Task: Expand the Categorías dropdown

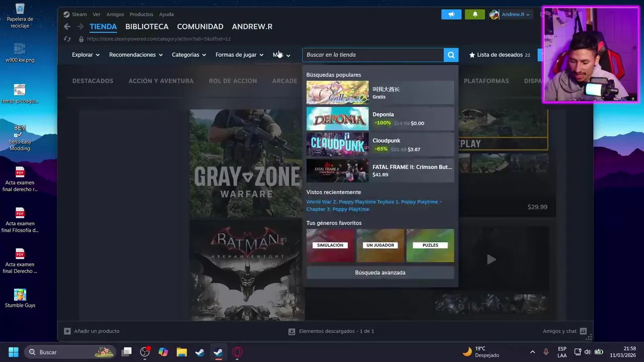Action: tap(189, 55)
